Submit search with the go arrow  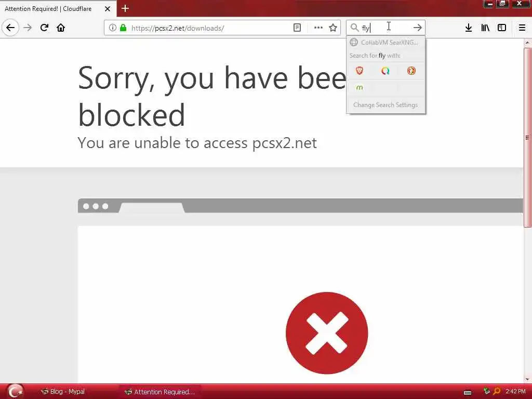[418, 28]
